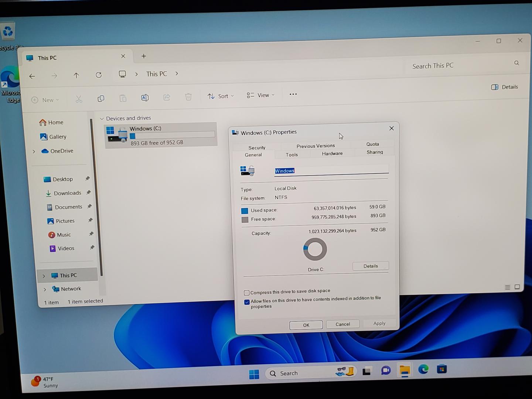Switch to Previous Versions tab
This screenshot has height=399, width=532.
(x=316, y=146)
